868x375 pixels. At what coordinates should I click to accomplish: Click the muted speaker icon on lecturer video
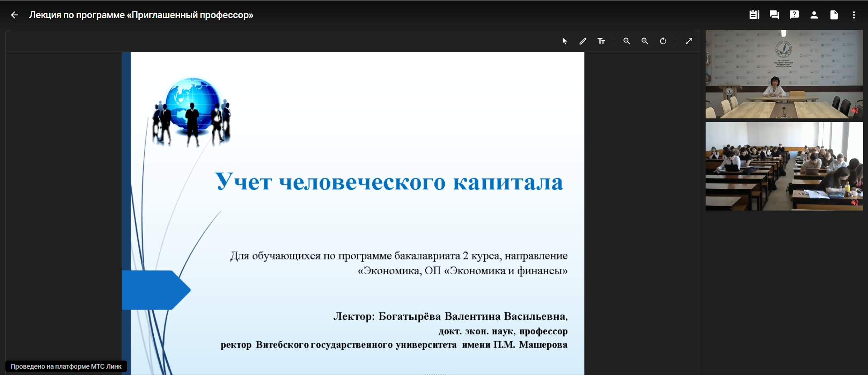(854, 110)
